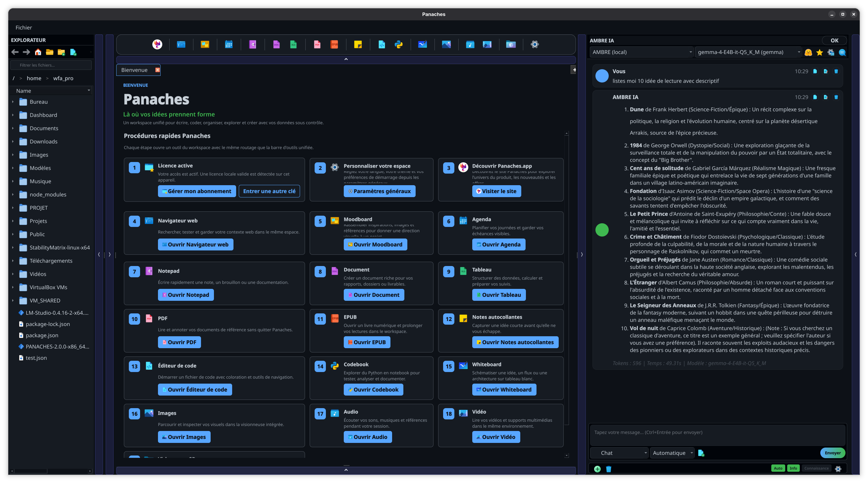Open the AI model settings gear icon
The image size is (868, 483).
(x=831, y=52)
